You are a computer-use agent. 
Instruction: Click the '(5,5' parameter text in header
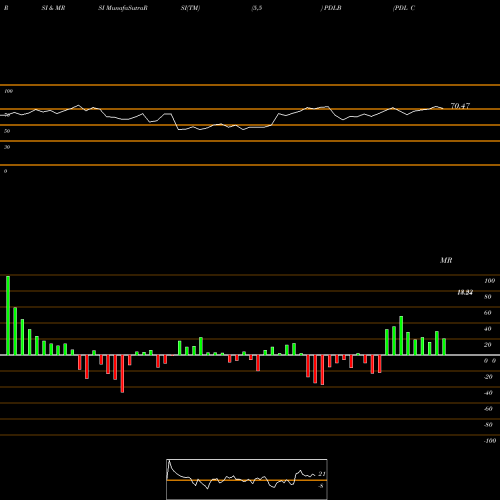(x=257, y=8)
